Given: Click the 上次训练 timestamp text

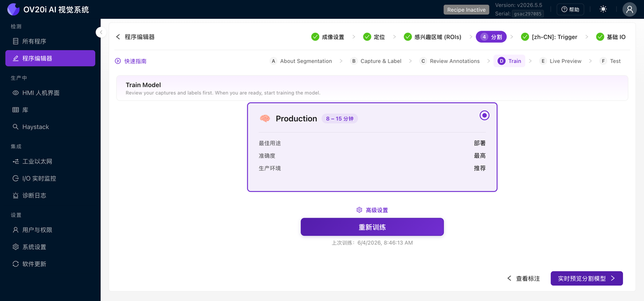Looking at the screenshot, I should (x=372, y=243).
